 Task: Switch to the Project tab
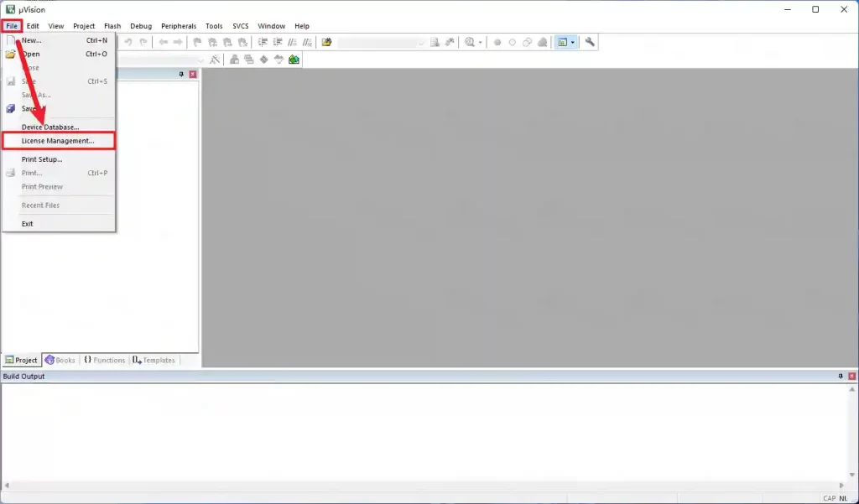(21, 360)
